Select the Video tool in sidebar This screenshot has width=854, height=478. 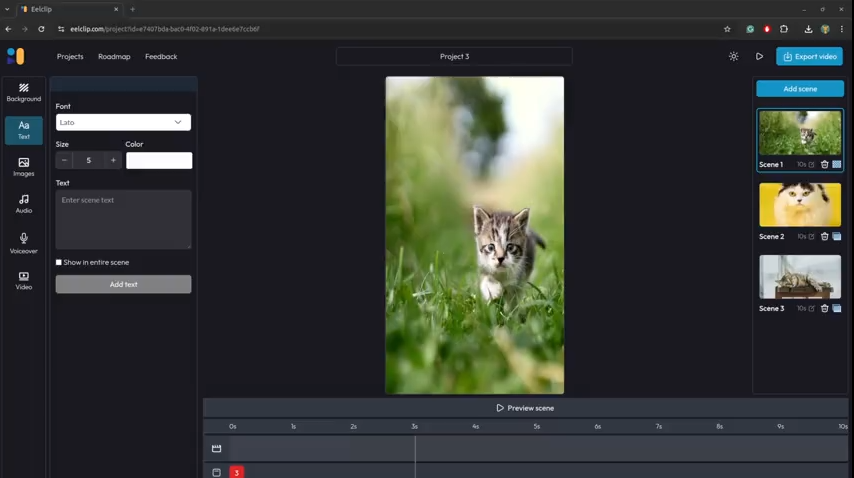pyautogui.click(x=24, y=281)
